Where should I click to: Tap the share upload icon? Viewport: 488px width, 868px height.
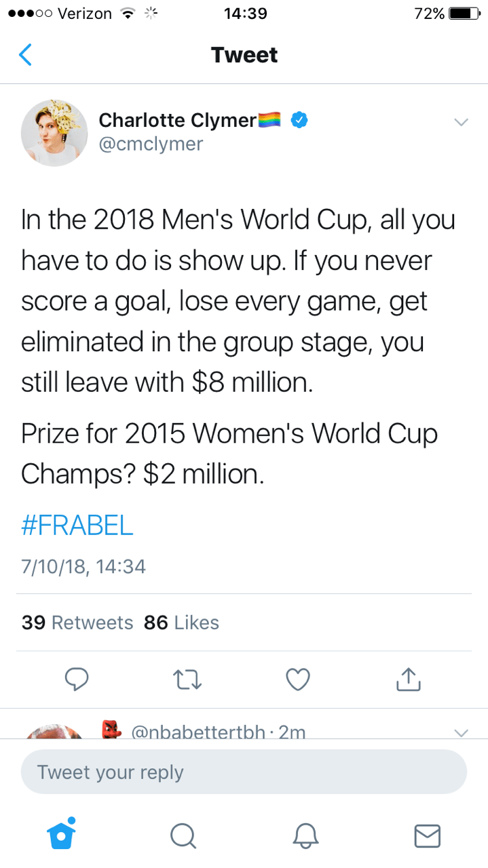(x=408, y=679)
